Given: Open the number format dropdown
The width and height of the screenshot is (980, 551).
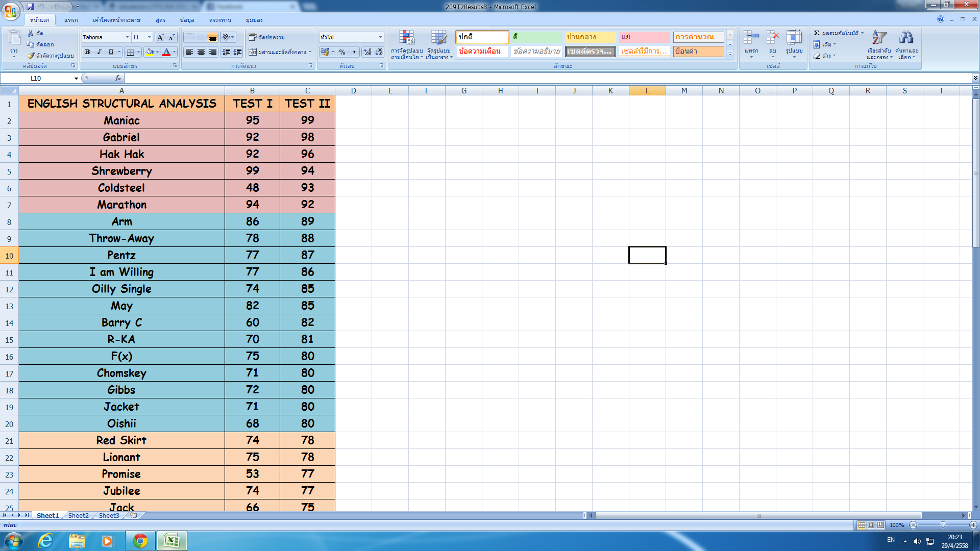Looking at the screenshot, I should [x=380, y=37].
